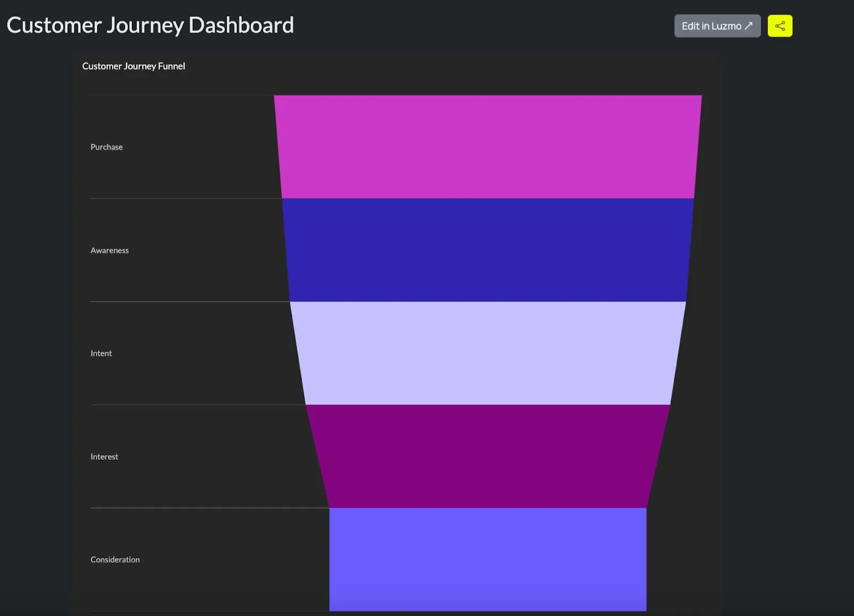Image resolution: width=854 pixels, height=616 pixels.
Task: Click the Awareness stage label
Action: pyautogui.click(x=109, y=250)
